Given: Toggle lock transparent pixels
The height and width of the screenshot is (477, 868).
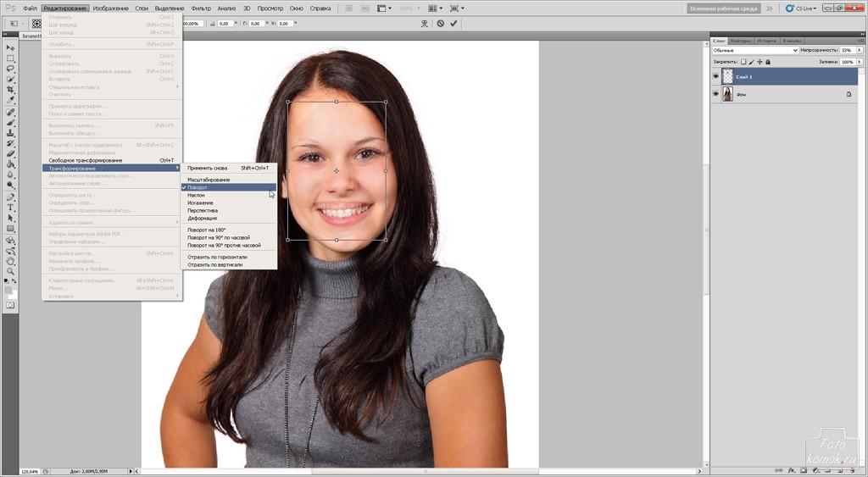Looking at the screenshot, I should (743, 63).
